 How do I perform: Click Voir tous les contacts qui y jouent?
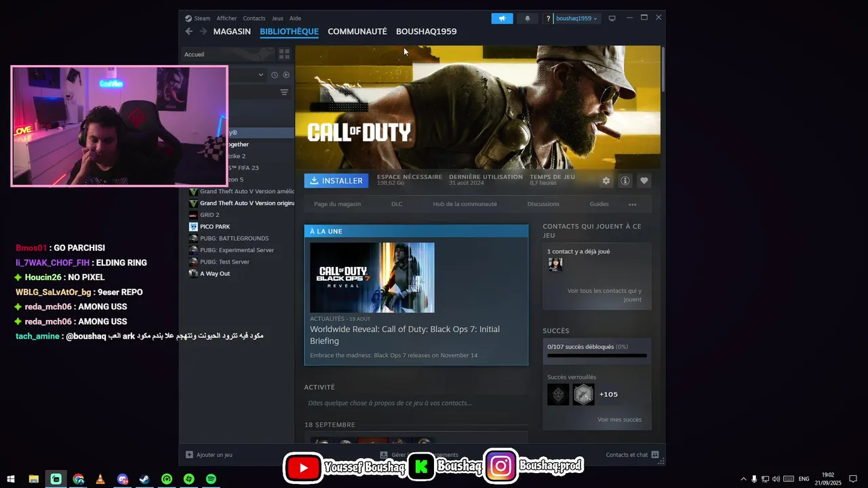(604, 295)
